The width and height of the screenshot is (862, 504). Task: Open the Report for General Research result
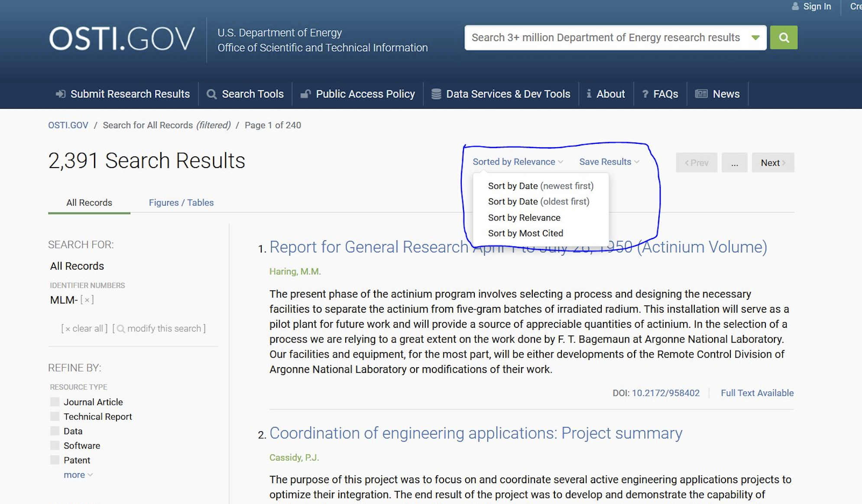pyautogui.click(x=518, y=247)
